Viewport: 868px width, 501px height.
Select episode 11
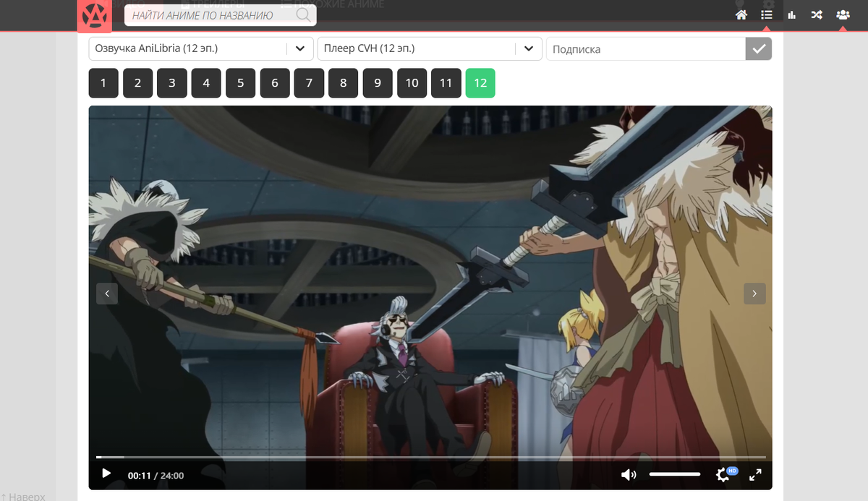click(x=446, y=83)
